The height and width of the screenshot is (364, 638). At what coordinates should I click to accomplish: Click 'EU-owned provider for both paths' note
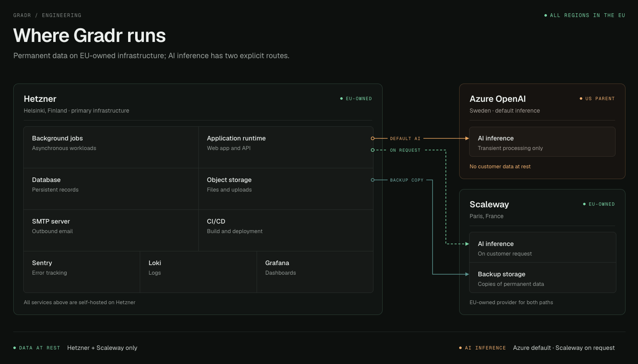511,302
